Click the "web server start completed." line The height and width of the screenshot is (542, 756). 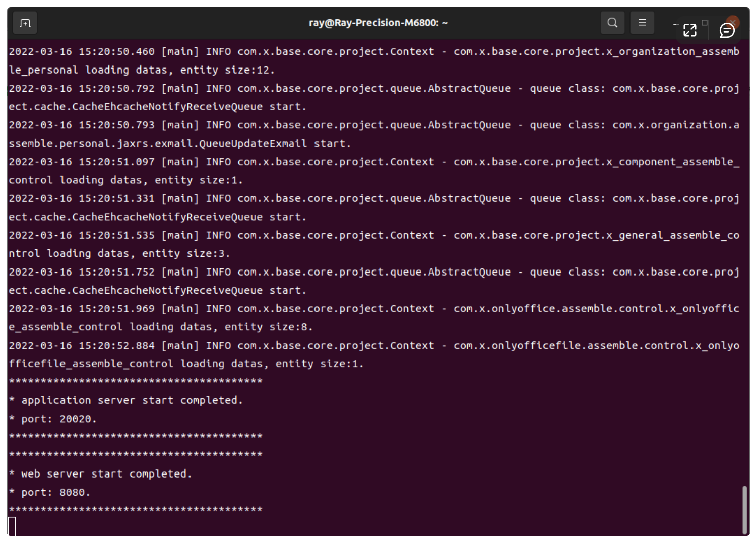click(x=106, y=474)
